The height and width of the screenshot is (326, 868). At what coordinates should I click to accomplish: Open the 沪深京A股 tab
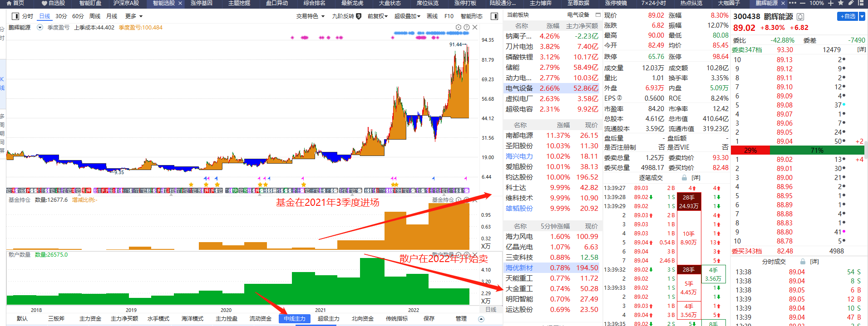coord(126,3)
